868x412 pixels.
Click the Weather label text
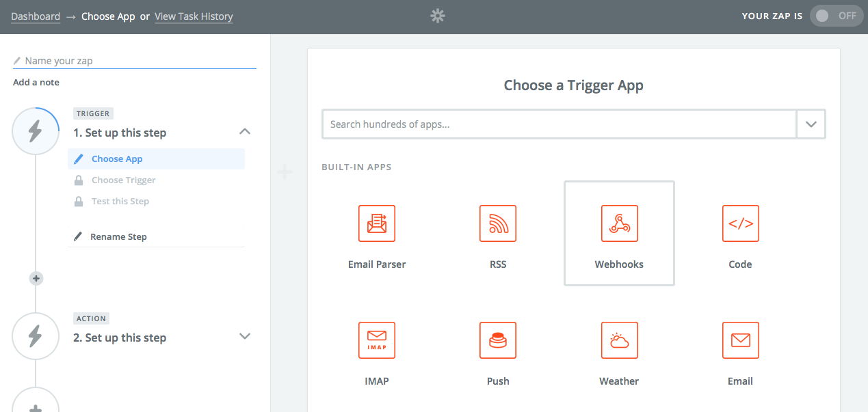(619, 381)
